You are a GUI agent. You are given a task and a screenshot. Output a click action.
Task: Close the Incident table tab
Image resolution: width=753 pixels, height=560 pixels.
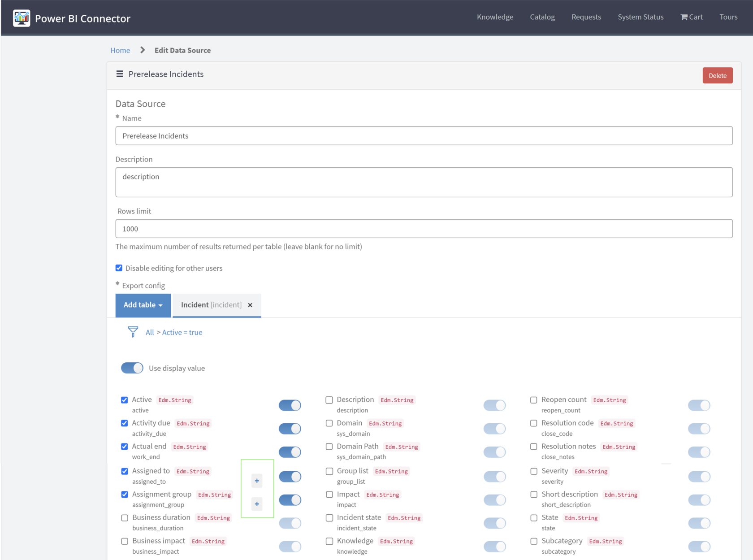tap(250, 305)
